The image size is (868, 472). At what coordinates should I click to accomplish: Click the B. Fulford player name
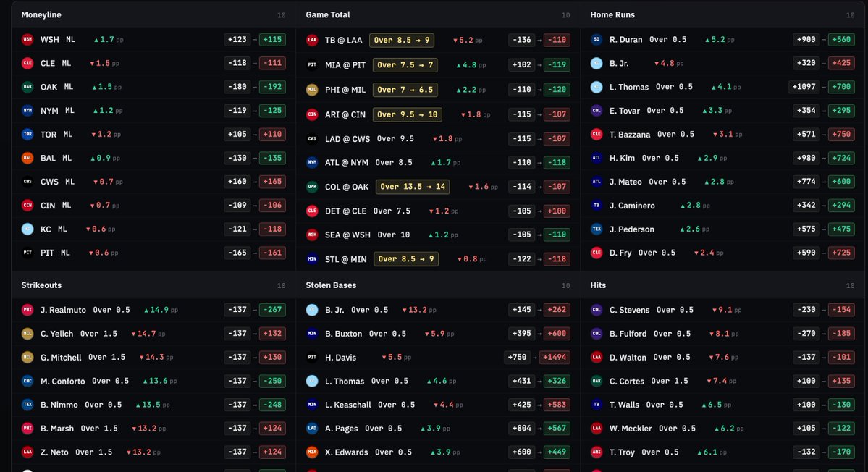click(628, 334)
